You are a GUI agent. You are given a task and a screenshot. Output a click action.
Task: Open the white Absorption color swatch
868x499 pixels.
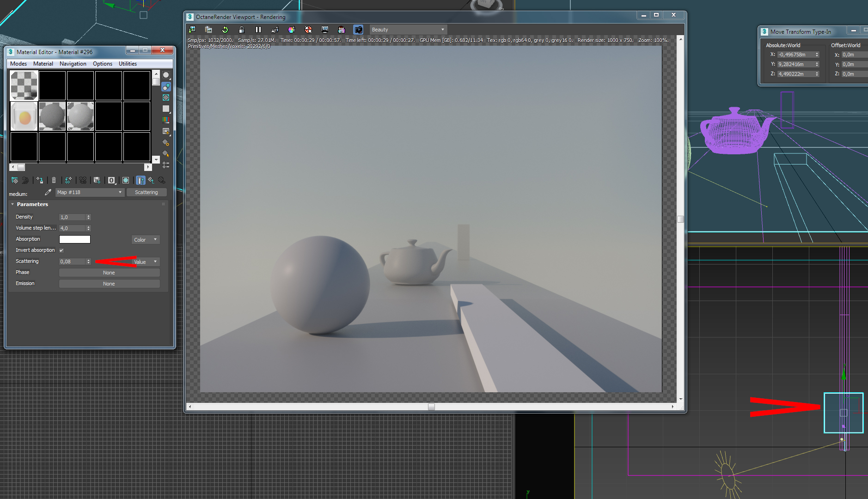[x=75, y=239]
